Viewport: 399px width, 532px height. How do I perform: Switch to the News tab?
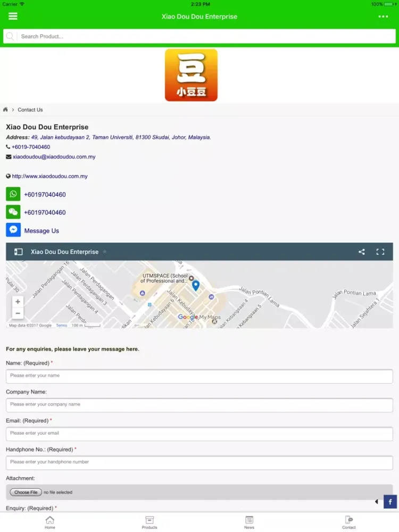pos(250,522)
